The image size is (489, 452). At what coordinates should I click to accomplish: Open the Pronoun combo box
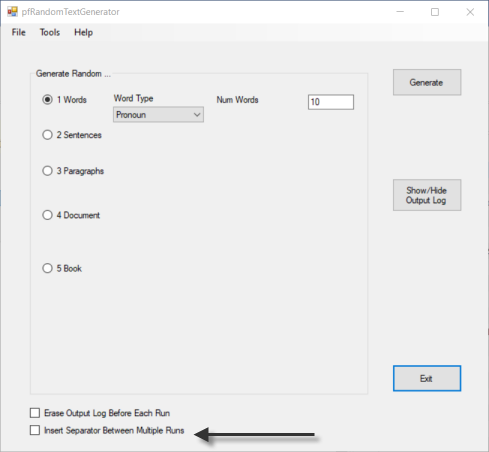(158, 115)
